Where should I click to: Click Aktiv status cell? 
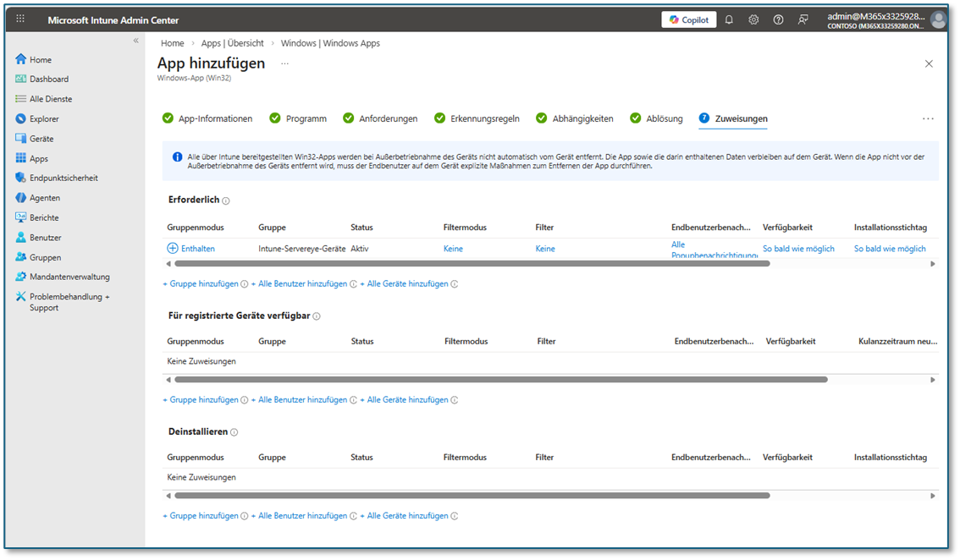point(360,249)
